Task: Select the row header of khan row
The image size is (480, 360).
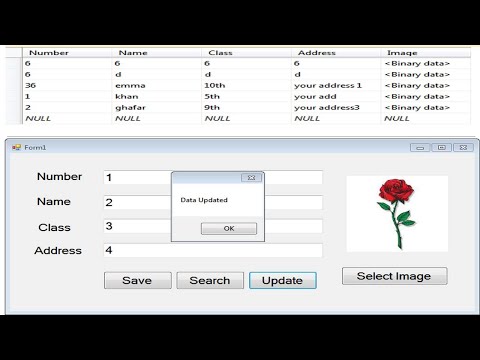Action: (14, 96)
